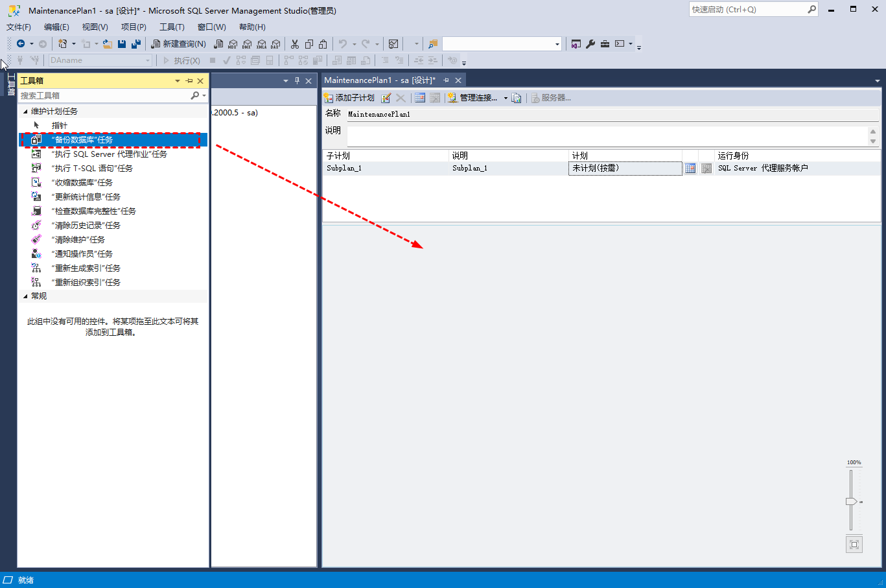Click the fit-to-window button below the zoom slider

point(854,544)
